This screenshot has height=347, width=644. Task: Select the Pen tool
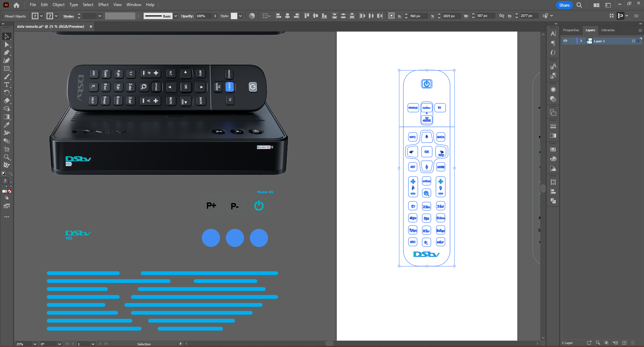pos(7,52)
